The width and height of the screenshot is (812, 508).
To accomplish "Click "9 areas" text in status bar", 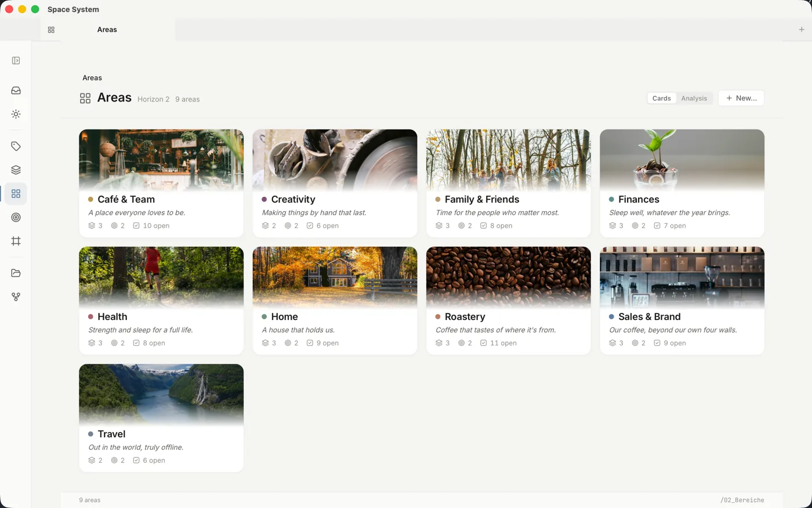I will [x=90, y=500].
